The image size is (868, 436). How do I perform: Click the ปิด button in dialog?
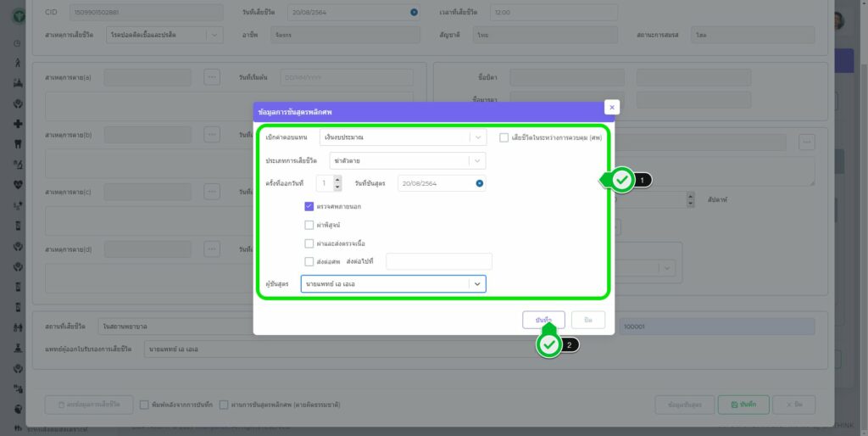click(588, 320)
